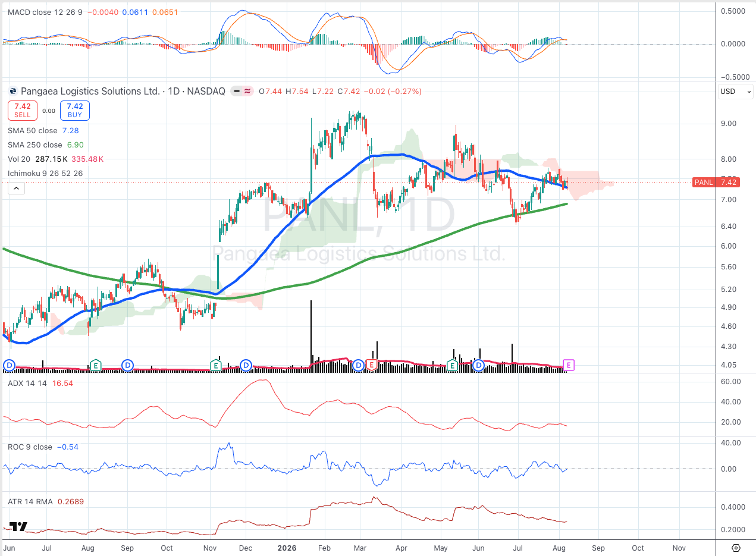Click the ATR value 0.2689
756x556 pixels.
click(70, 501)
